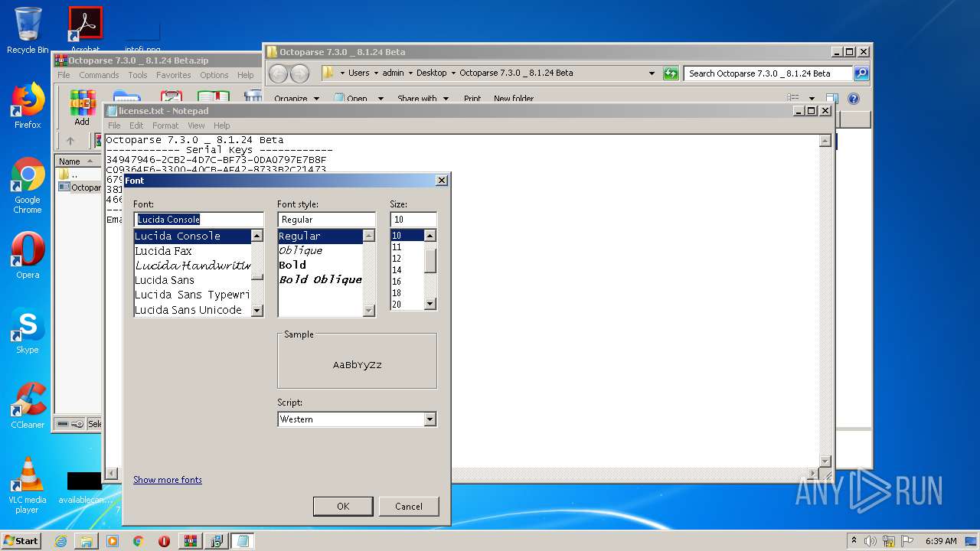Select size 18 in the size list
The height and width of the screenshot is (551, 980).
(407, 293)
